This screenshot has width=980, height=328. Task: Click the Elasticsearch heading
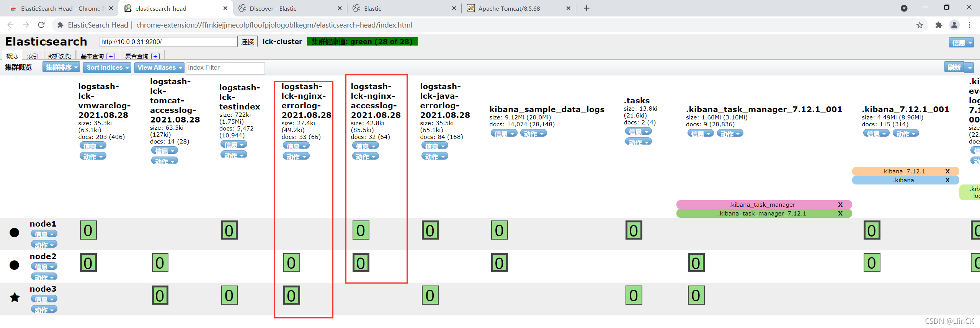[46, 41]
